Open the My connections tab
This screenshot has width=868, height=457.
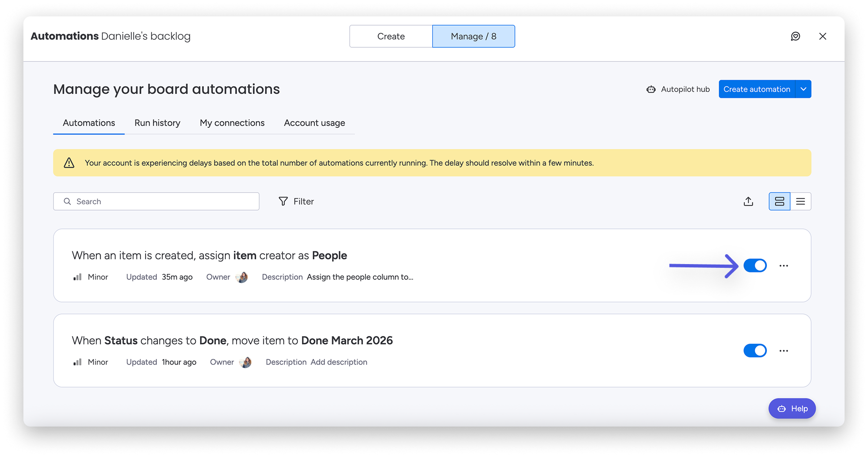[x=232, y=123]
